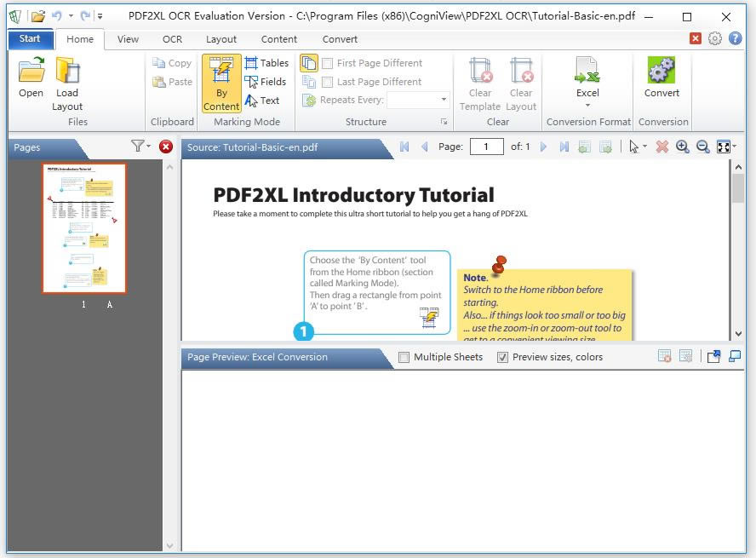Select the Home ribbon tab
This screenshot has width=756, height=558.
click(x=80, y=39)
